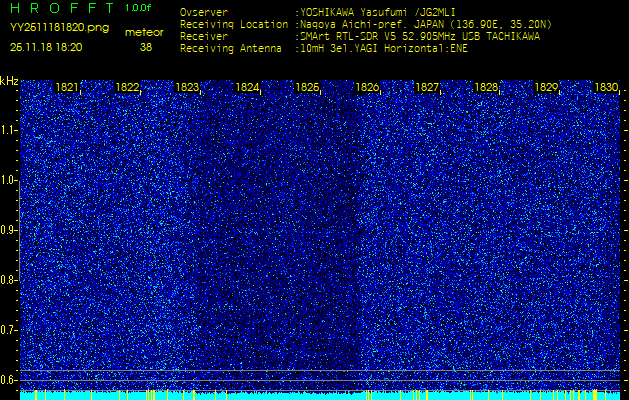
Task: Click the 0.7 kHz axis label
Action: tap(8, 330)
